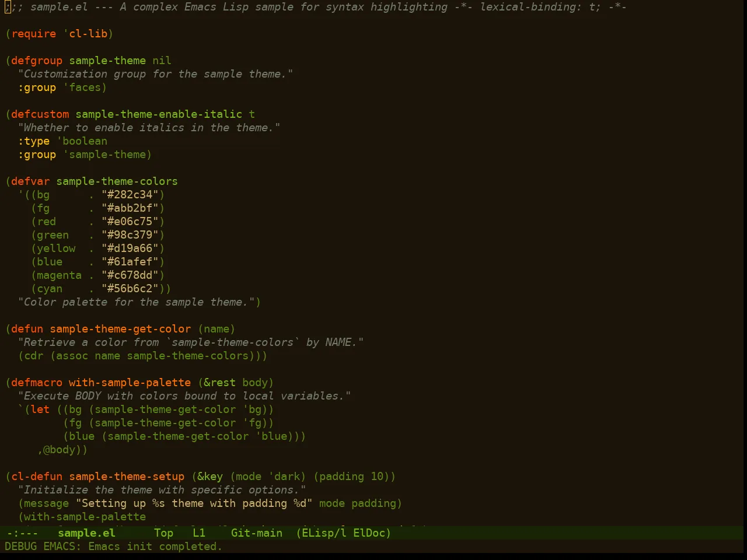
Task: Click the magenta key in the color alist
Action: pyautogui.click(x=60, y=275)
